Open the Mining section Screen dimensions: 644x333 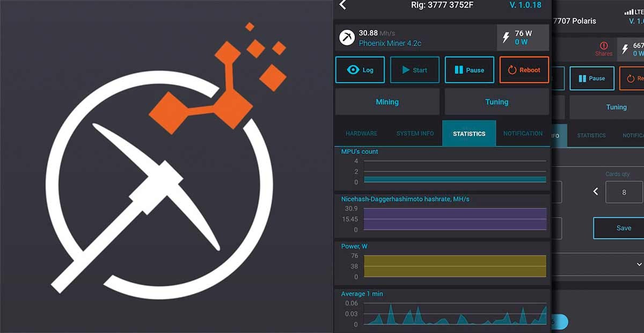click(x=387, y=102)
